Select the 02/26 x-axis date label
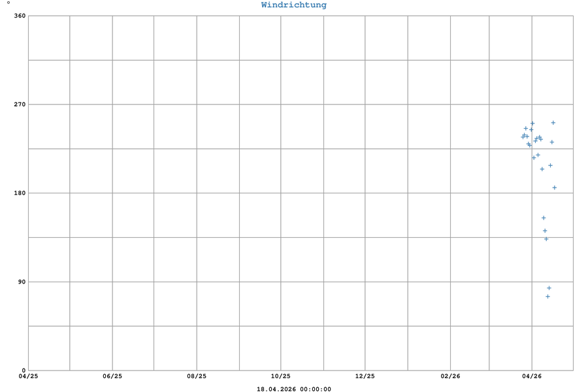 (x=450, y=376)
